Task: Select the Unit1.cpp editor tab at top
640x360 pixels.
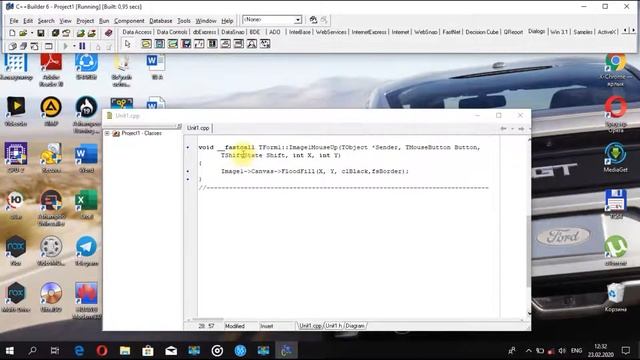Action: (x=198, y=128)
